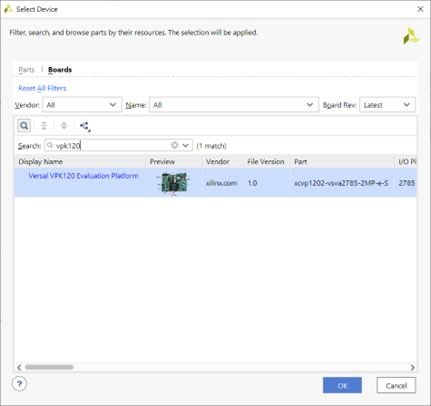The image size is (431, 406).
Task: Click the Collapse All toolbar icon
Action: [x=44, y=126]
